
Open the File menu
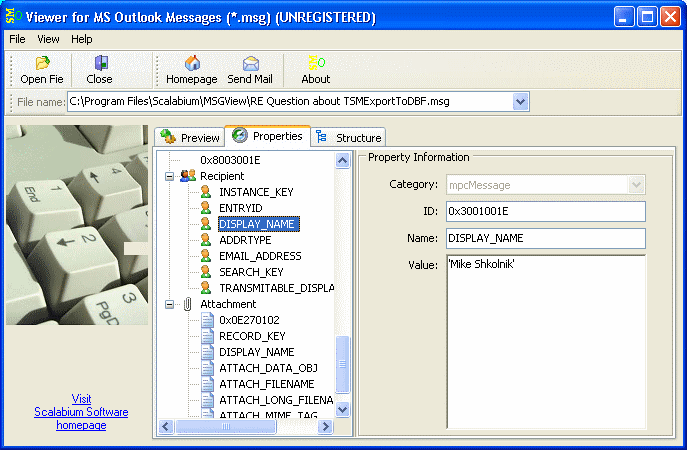point(17,39)
